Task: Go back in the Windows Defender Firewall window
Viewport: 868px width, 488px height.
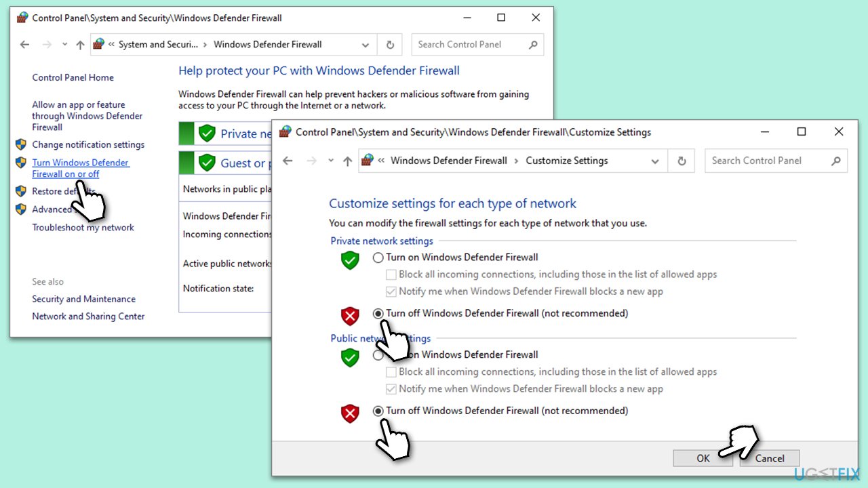Action: (x=25, y=45)
